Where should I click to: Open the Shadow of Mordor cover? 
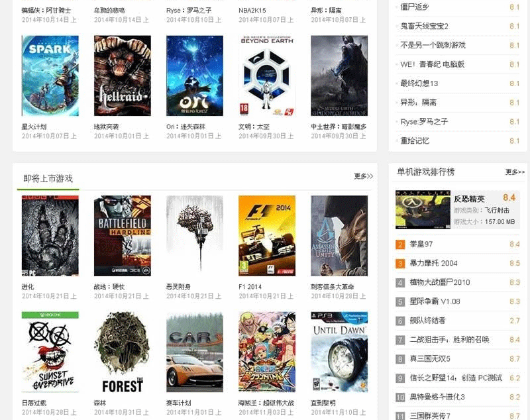[339, 76]
